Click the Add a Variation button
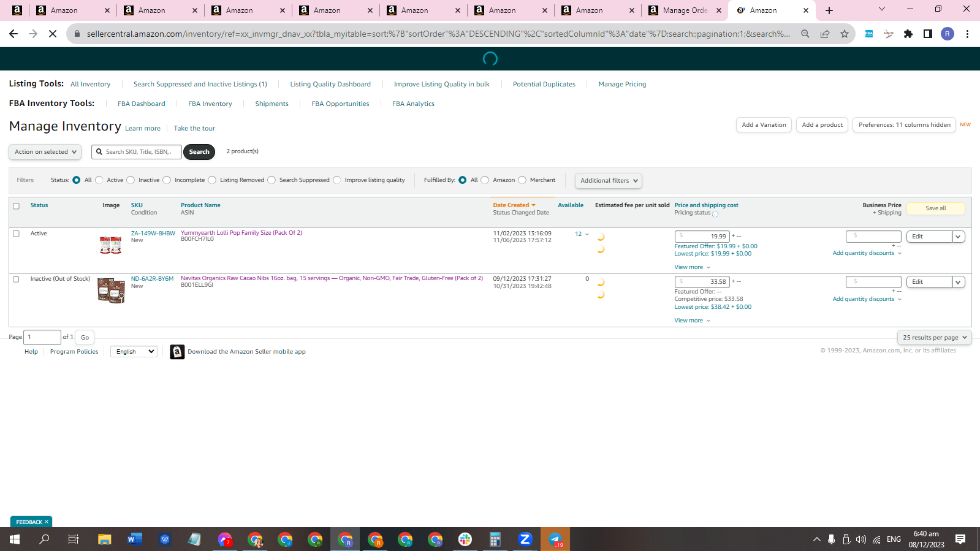Image resolution: width=980 pixels, height=551 pixels. (764, 125)
